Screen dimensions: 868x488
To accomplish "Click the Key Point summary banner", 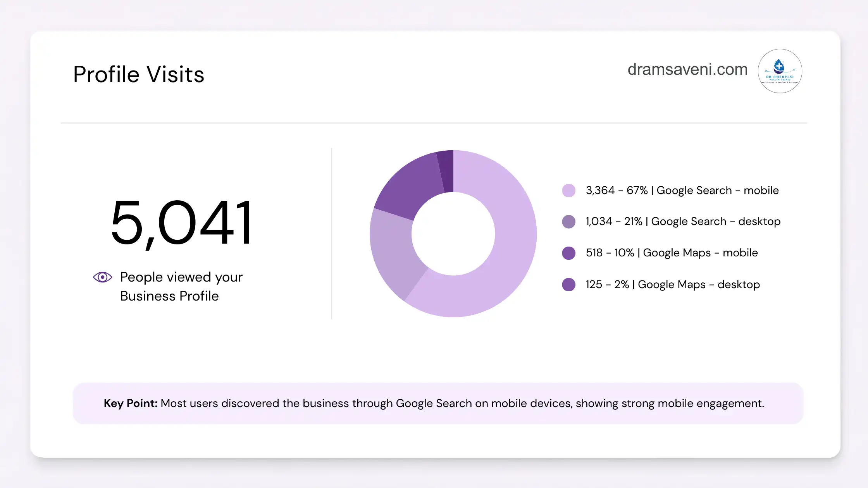I will 438,403.
